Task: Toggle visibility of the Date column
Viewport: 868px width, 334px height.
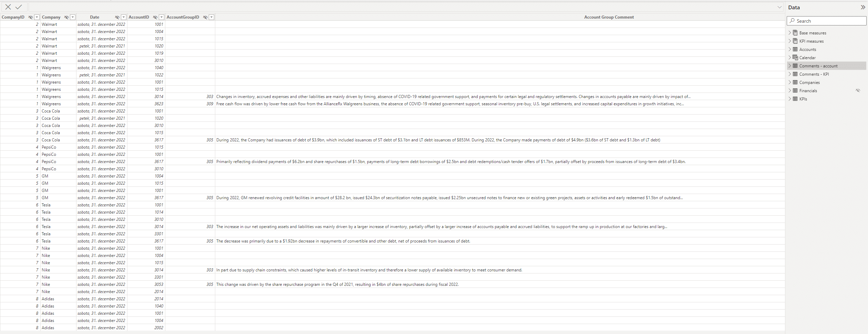Action: tap(117, 17)
